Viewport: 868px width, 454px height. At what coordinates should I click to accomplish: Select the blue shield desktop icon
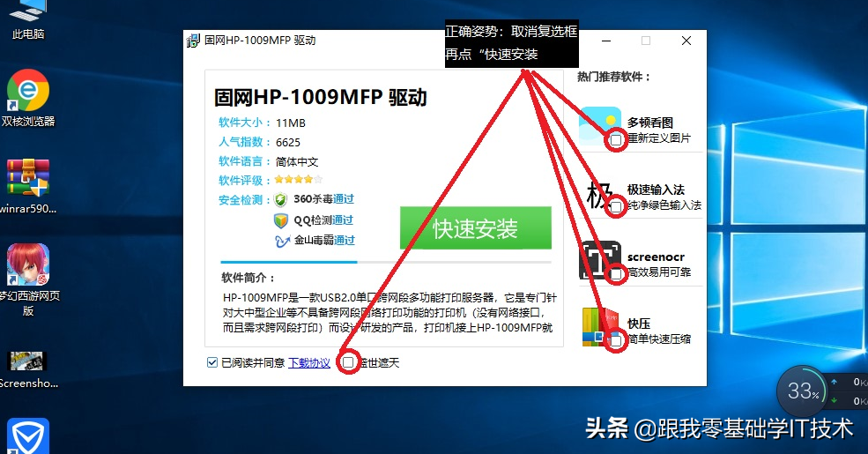coord(28,436)
